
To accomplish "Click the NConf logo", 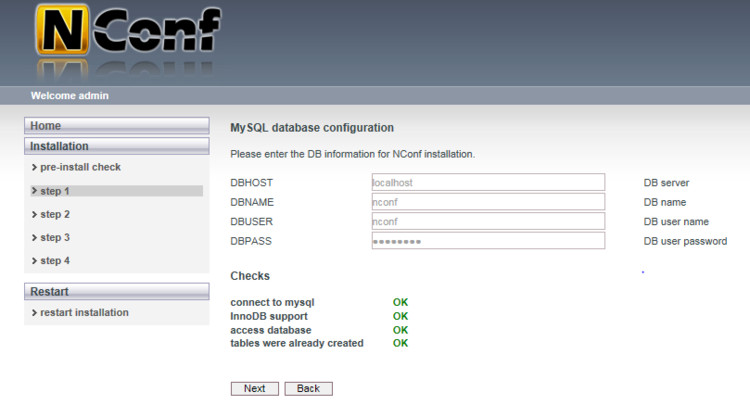I will pos(128,31).
